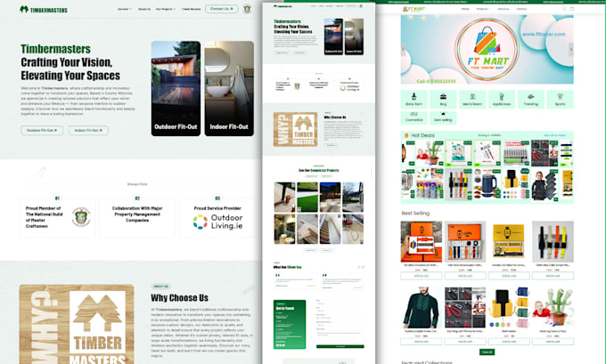606x364 pixels.
Task: Add first Best Selling smartwatch to cart
Action: [422, 276]
